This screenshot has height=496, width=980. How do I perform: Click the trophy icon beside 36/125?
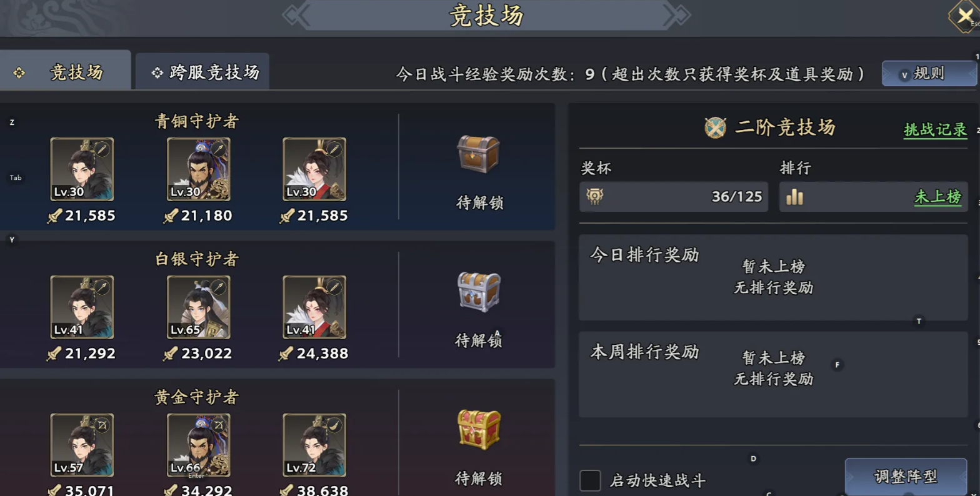(595, 197)
